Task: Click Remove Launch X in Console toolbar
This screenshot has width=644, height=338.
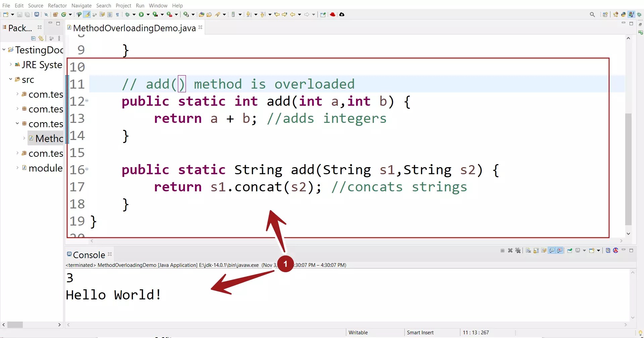Action: pos(510,250)
